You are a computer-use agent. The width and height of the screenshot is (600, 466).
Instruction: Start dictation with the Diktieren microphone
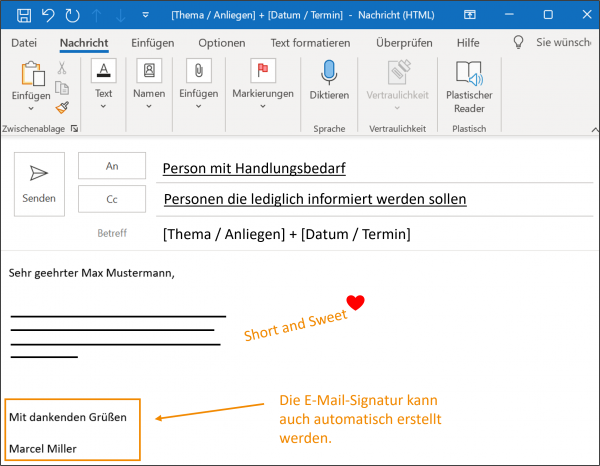329,73
